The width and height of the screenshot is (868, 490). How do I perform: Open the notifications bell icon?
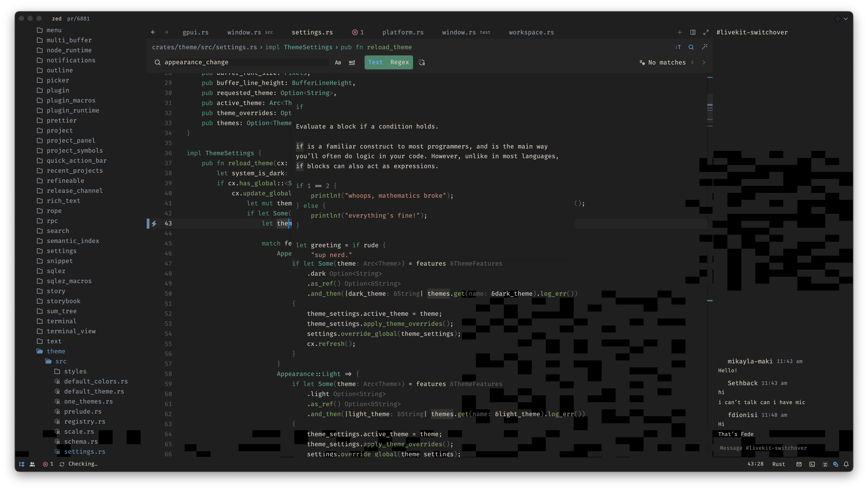(x=846, y=464)
